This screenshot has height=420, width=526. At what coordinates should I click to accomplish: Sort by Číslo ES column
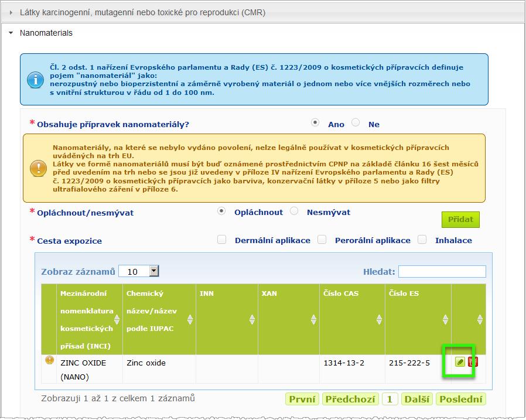pos(445,320)
